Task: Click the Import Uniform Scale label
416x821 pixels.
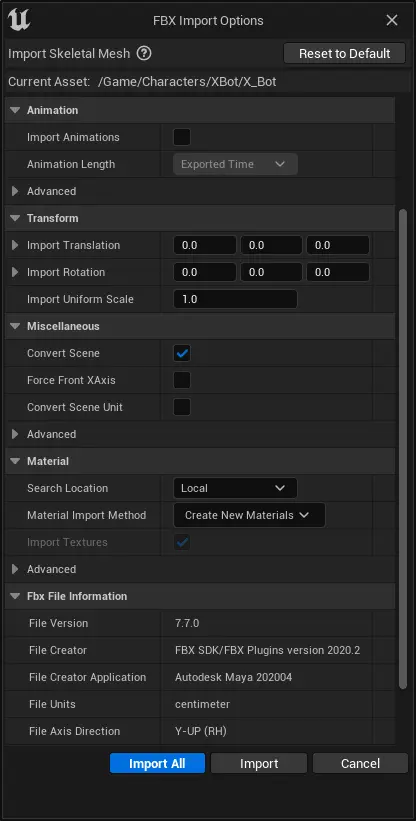Action: 80,299
